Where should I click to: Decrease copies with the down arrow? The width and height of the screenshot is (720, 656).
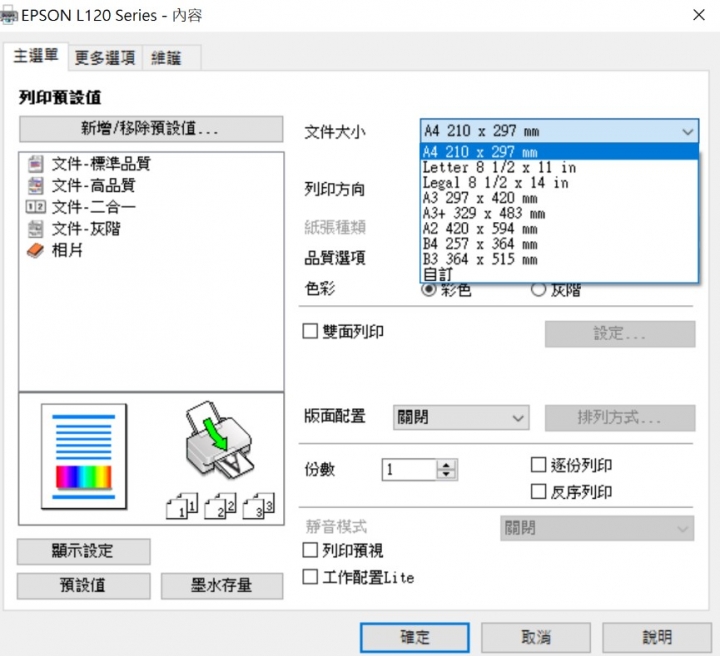point(446,475)
